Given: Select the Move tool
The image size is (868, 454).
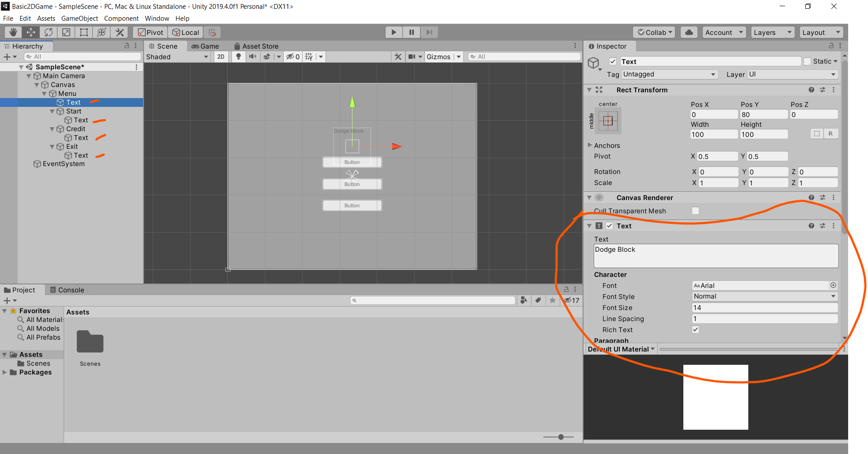Looking at the screenshot, I should tap(31, 32).
